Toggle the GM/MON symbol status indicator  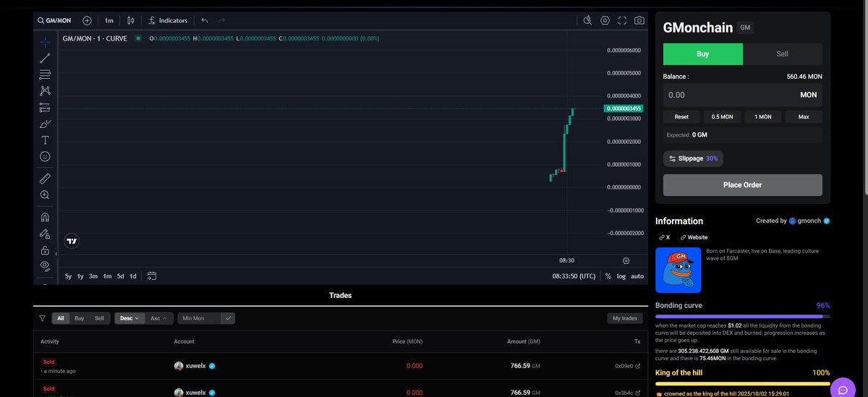click(138, 38)
